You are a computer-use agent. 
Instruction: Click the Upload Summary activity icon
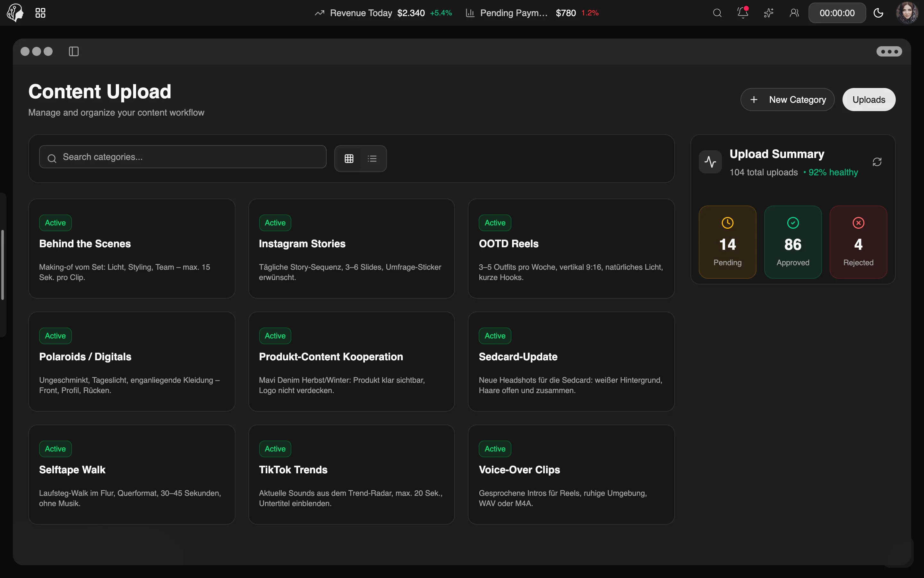point(710,162)
